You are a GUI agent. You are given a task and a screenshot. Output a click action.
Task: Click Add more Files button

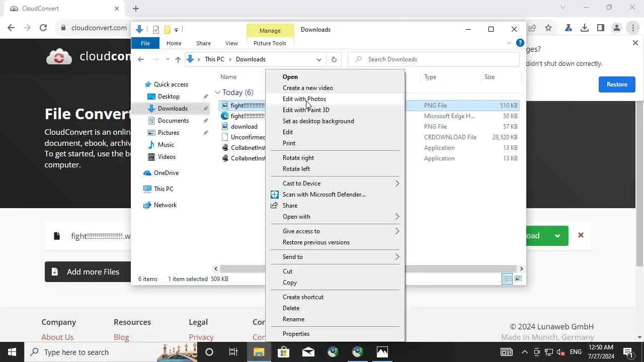pos(88,271)
